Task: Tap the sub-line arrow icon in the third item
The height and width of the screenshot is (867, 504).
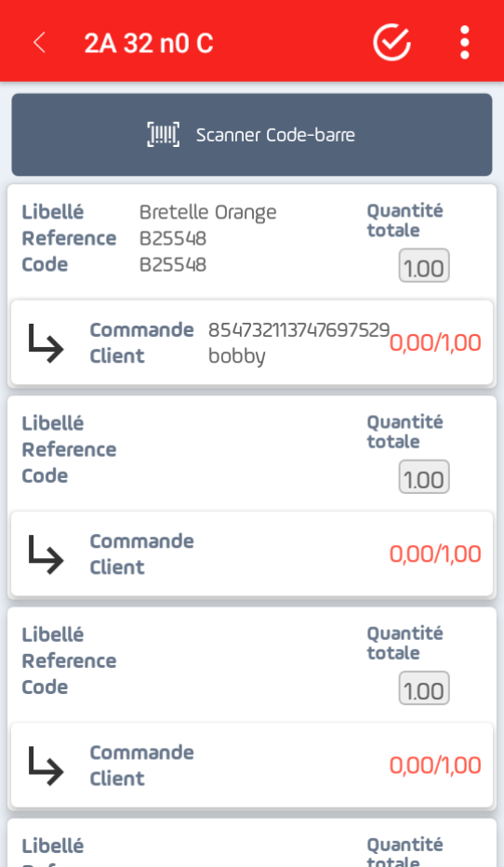Action: click(46, 766)
